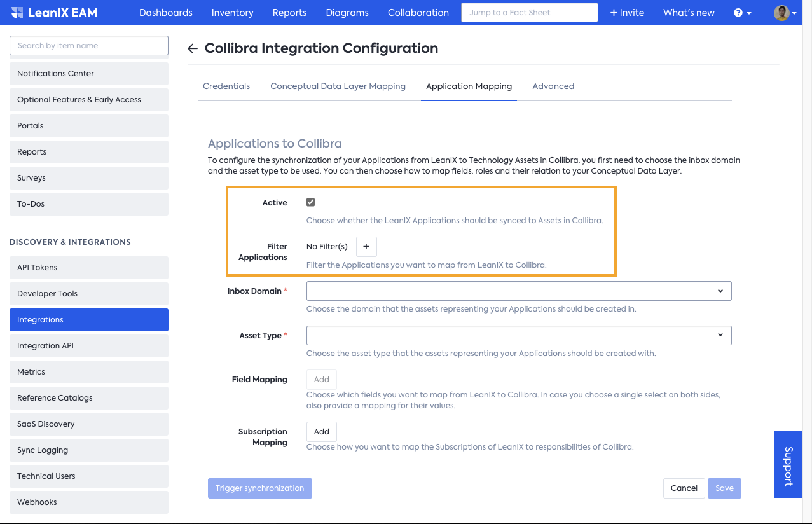812x524 pixels.
Task: Open Sync Logging in sidebar
Action: coord(89,450)
